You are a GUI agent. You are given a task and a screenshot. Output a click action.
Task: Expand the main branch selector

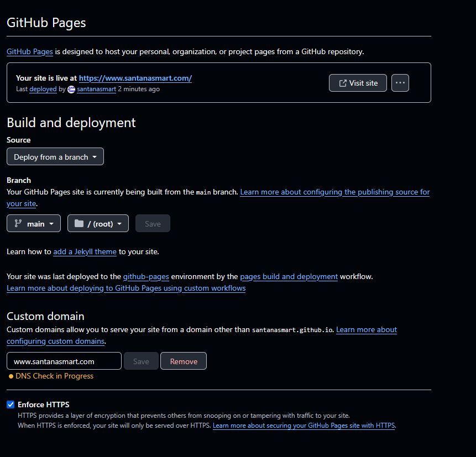(x=34, y=224)
